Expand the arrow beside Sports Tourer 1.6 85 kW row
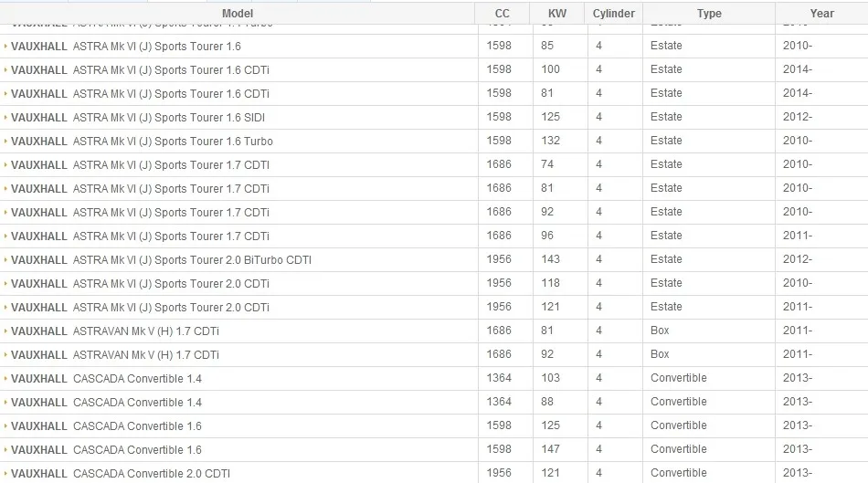This screenshot has height=483, width=868. pos(5,46)
